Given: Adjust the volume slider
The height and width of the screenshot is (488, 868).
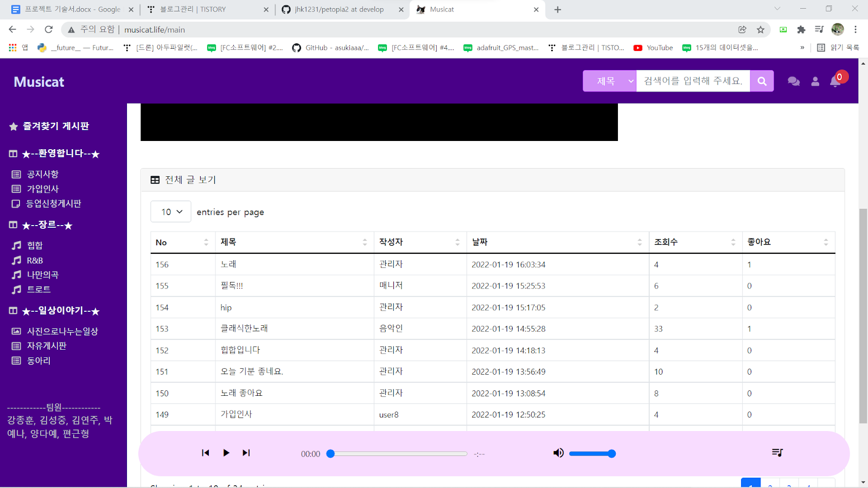Looking at the screenshot, I should [592, 454].
